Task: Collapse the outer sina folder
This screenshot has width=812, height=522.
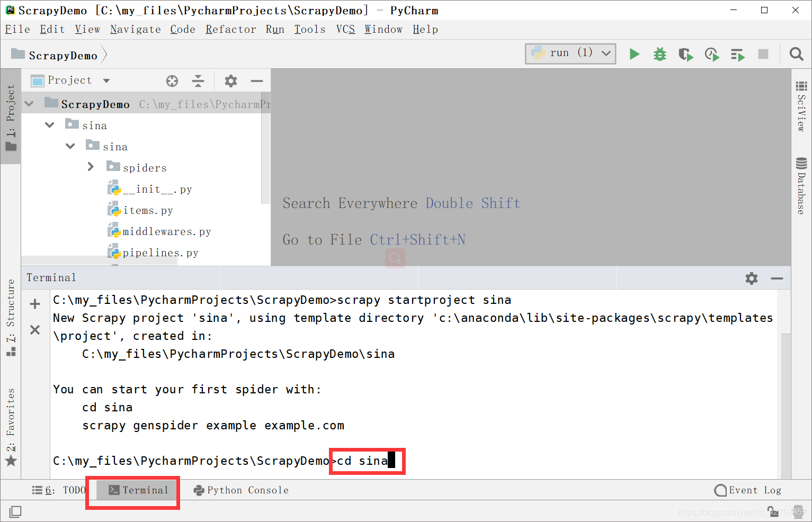Action: pyautogui.click(x=50, y=125)
